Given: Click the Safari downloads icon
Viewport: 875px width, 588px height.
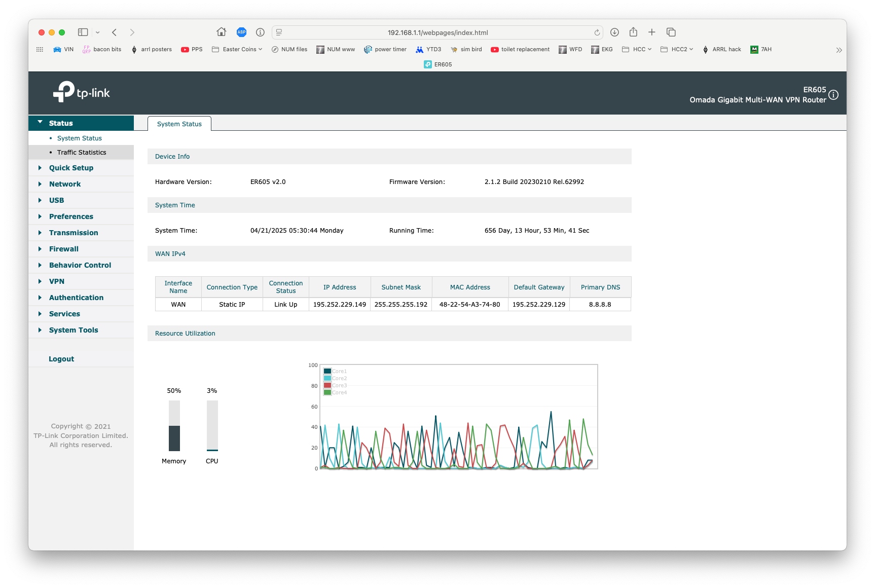Looking at the screenshot, I should tap(614, 32).
